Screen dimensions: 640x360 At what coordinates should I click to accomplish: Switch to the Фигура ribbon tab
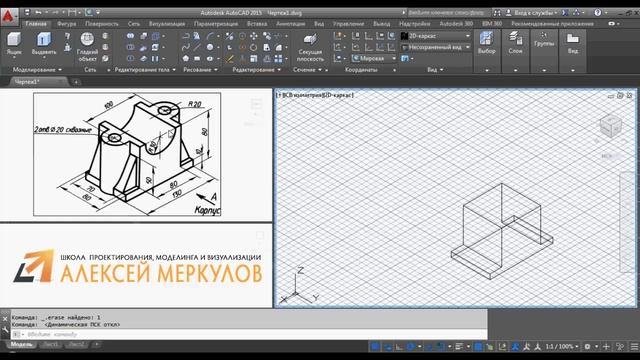point(67,24)
